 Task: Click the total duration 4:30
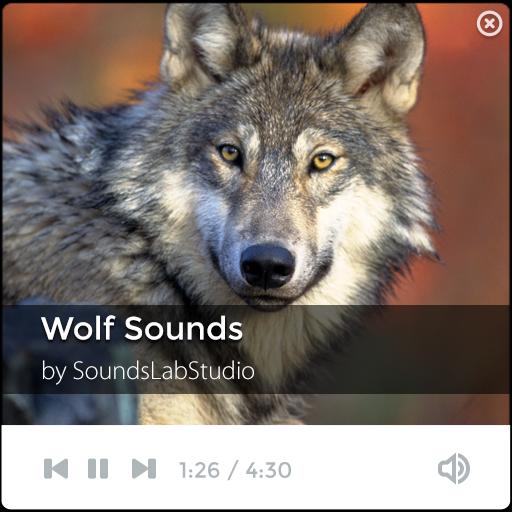269,470
